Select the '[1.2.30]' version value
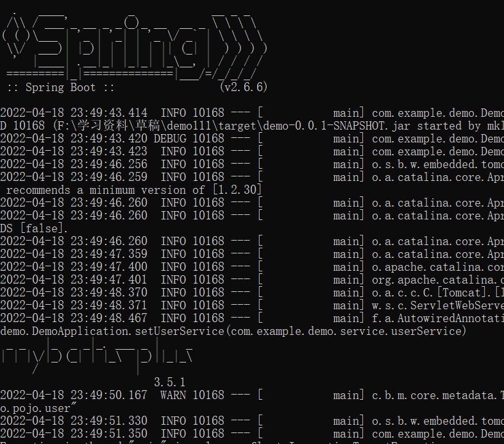This screenshot has width=504, height=444. point(237,189)
